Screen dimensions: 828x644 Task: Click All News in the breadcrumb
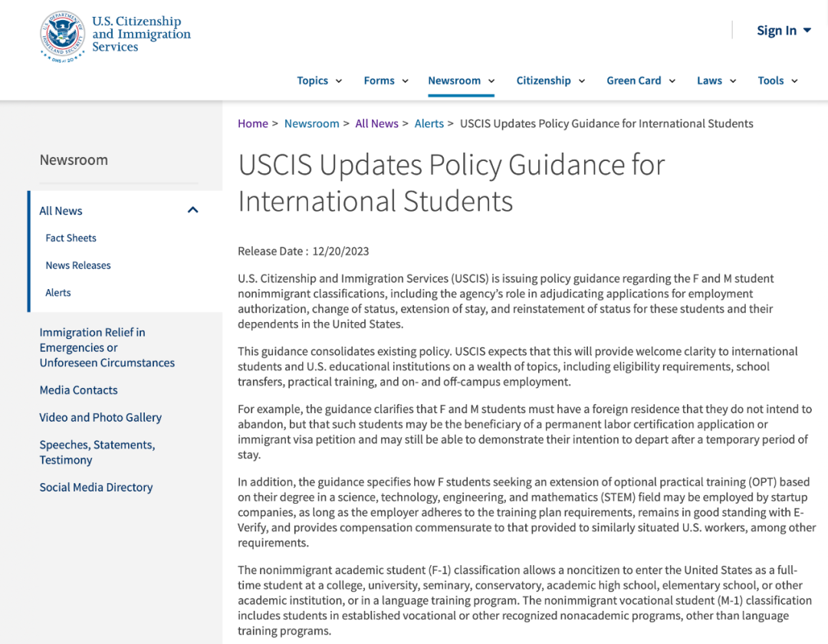(376, 123)
